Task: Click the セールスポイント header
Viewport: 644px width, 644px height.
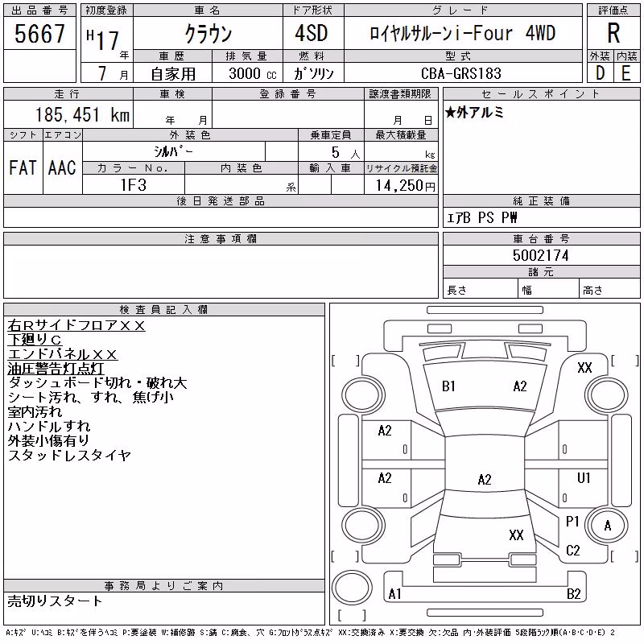Action: pos(541,94)
